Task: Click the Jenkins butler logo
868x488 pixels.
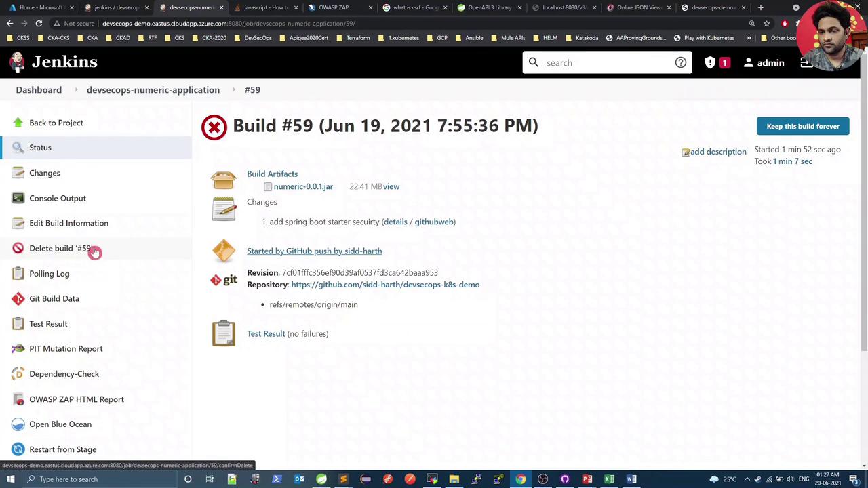Action: [x=18, y=62]
